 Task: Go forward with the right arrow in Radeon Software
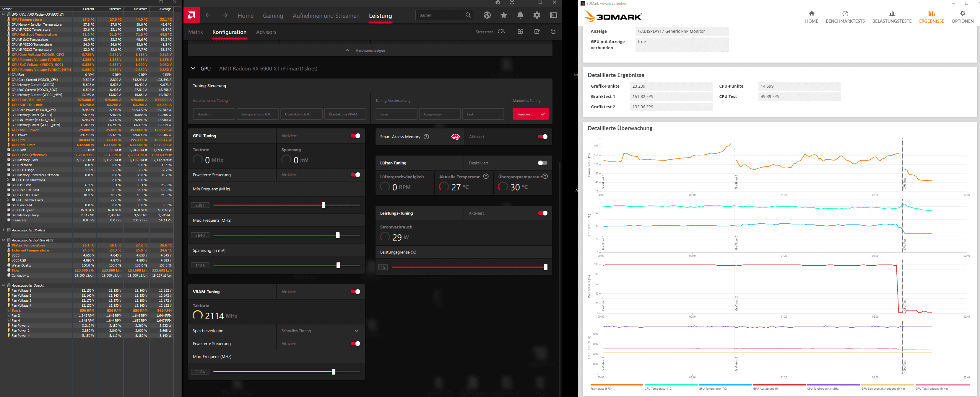pos(225,15)
